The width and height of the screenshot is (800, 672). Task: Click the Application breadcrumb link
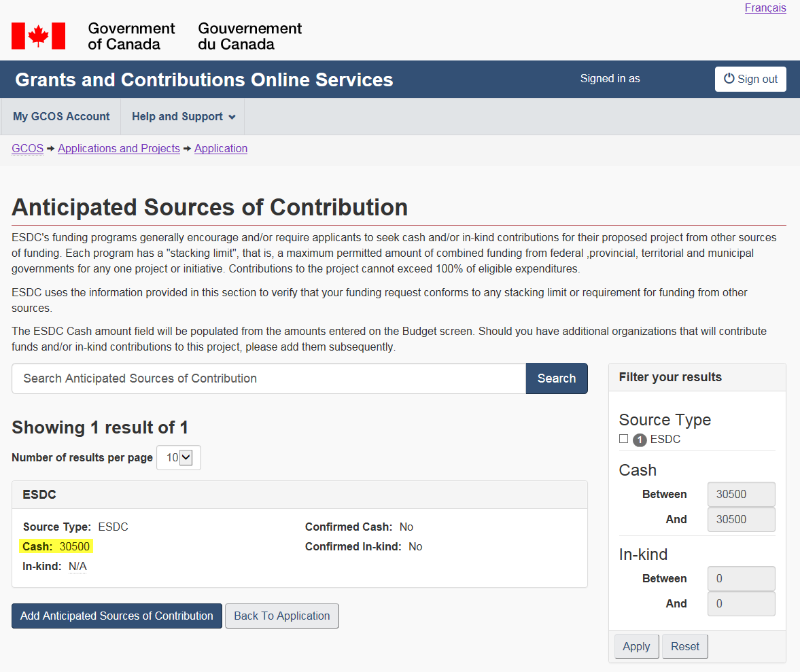[221, 148]
